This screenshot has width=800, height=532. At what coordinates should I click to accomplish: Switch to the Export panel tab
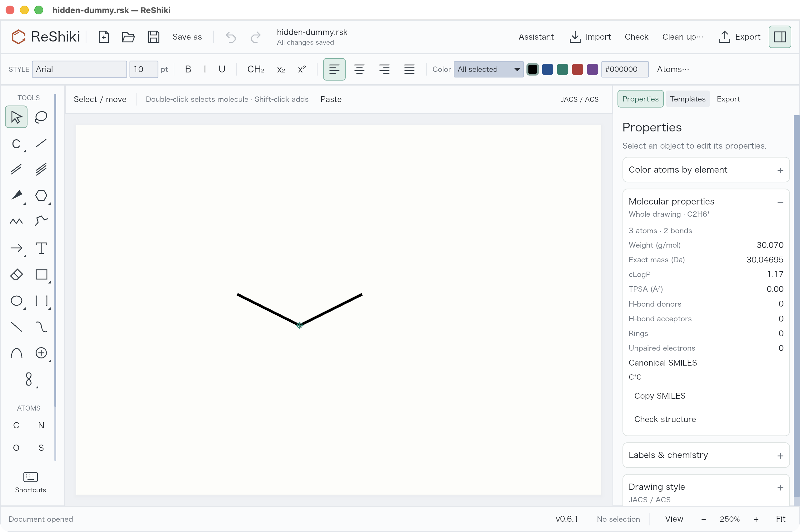pyautogui.click(x=728, y=99)
